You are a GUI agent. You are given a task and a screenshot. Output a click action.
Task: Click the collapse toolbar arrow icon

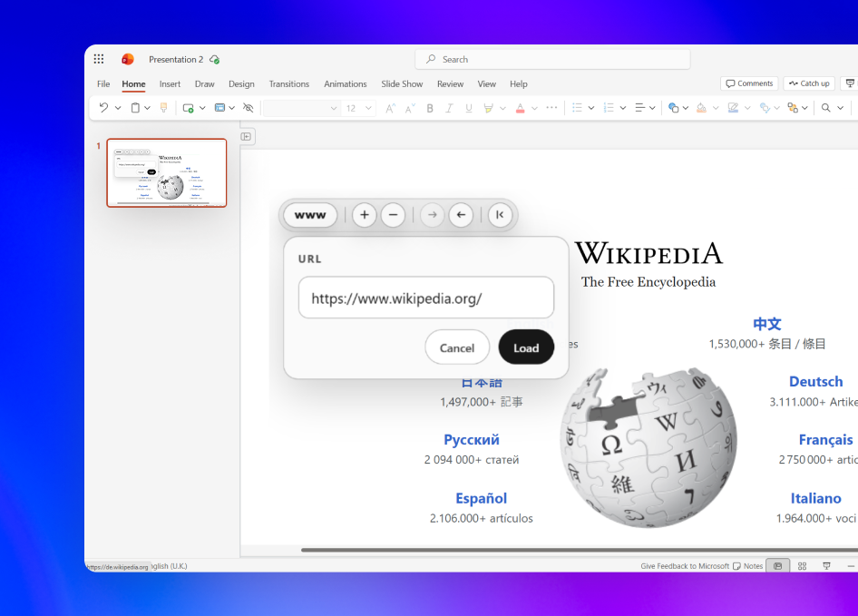tap(500, 215)
